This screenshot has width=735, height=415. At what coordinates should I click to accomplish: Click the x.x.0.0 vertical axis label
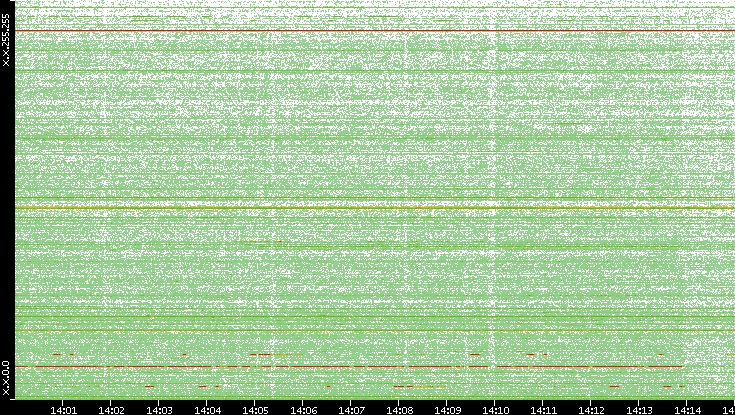pos(6,378)
